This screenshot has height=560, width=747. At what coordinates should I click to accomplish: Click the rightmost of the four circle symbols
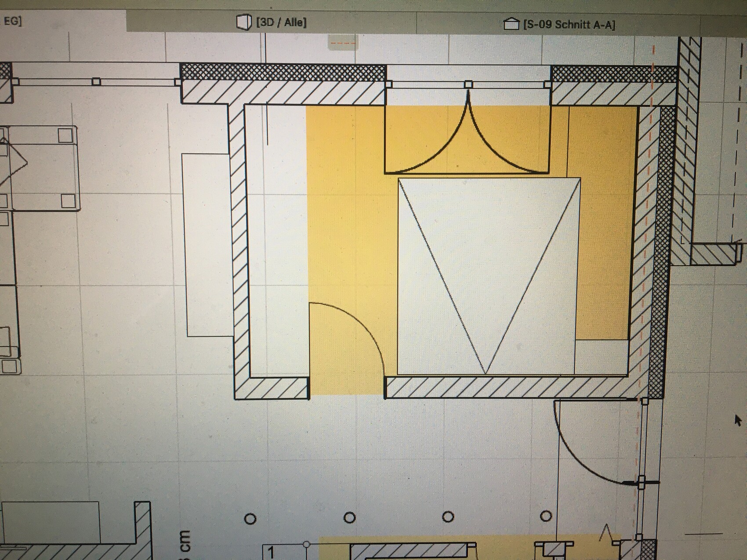[x=546, y=516]
